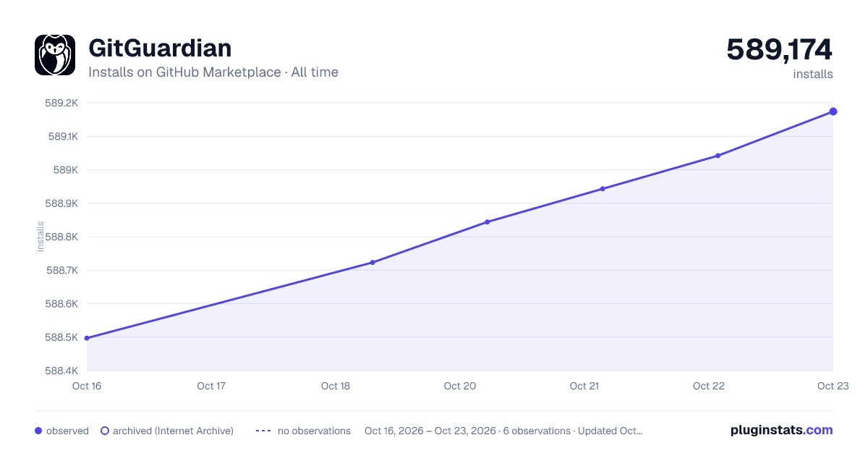The image size is (868, 456).
Task: Click the dashed no observations legend icon
Action: (x=263, y=431)
